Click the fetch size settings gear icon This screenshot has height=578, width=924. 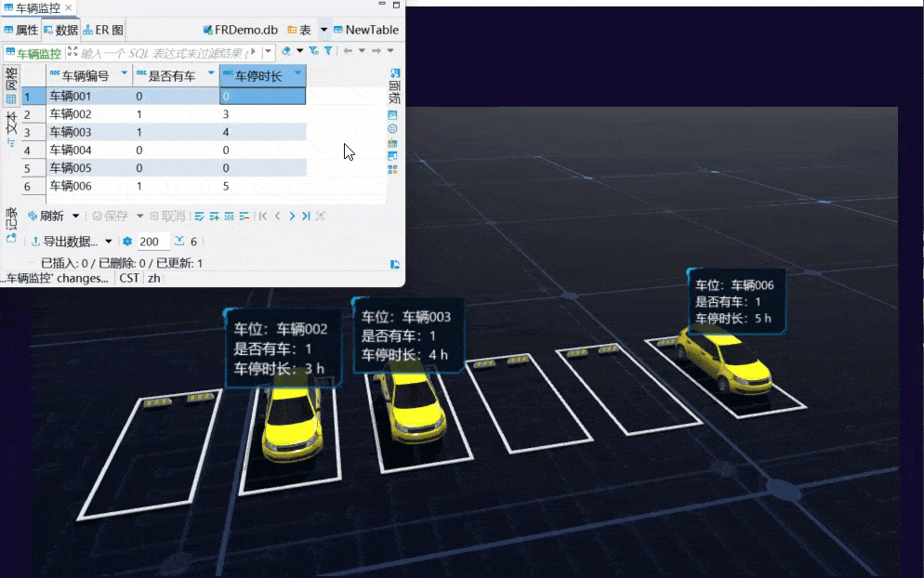[x=127, y=242]
